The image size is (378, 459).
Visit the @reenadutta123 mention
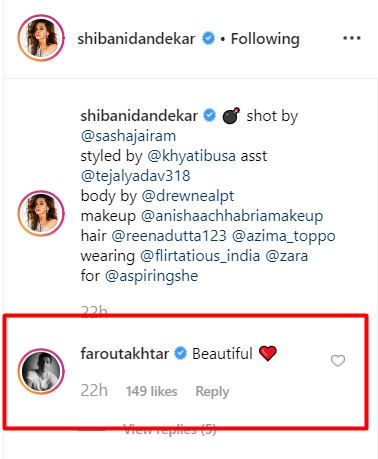click(x=169, y=236)
